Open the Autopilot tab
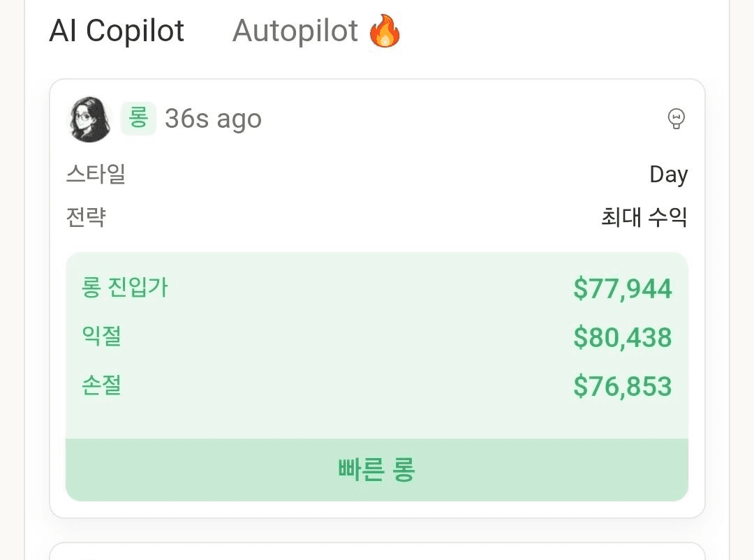Screen dimensions: 754x560 (295, 31)
